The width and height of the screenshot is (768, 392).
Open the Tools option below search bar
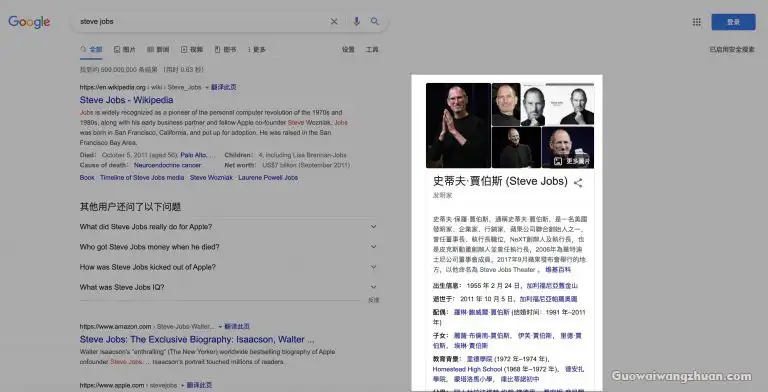point(372,49)
